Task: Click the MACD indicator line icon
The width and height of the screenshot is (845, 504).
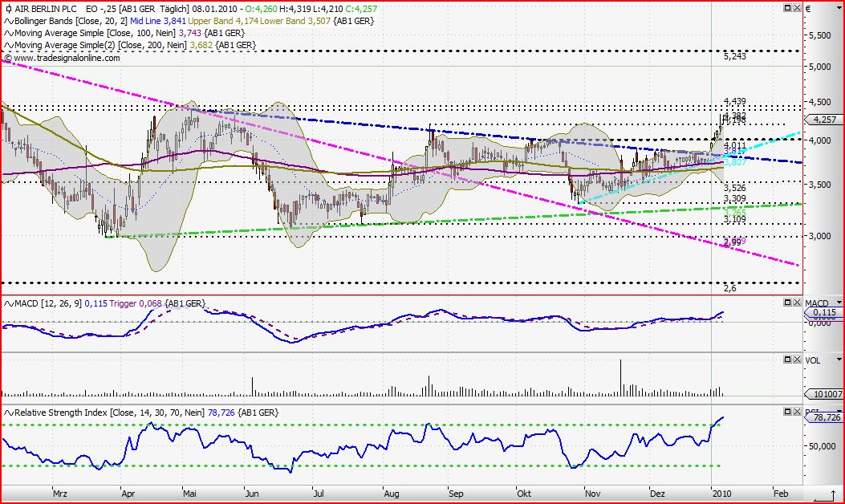Action: coord(8,303)
